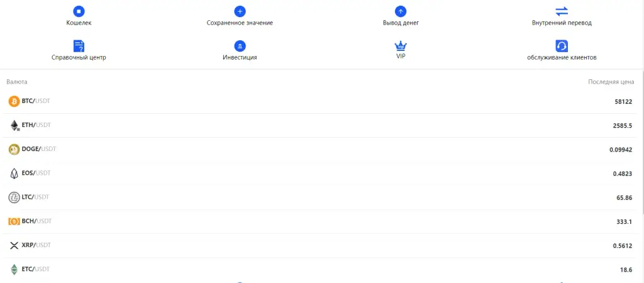Open the VIP crown icon
The width and height of the screenshot is (644, 283).
coord(401,45)
